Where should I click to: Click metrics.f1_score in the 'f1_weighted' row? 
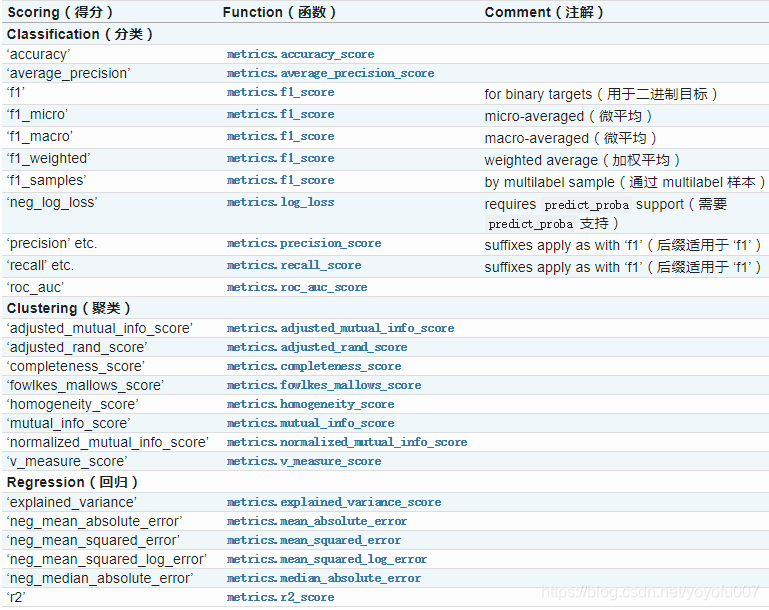point(281,158)
